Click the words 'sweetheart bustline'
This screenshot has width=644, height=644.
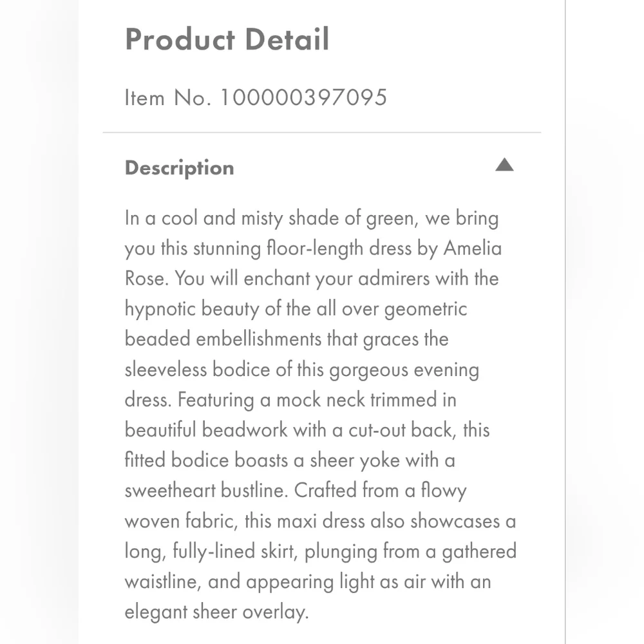tap(205, 491)
